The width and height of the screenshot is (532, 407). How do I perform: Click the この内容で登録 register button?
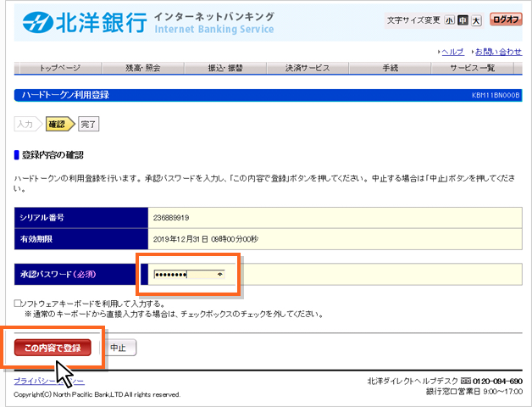point(53,348)
